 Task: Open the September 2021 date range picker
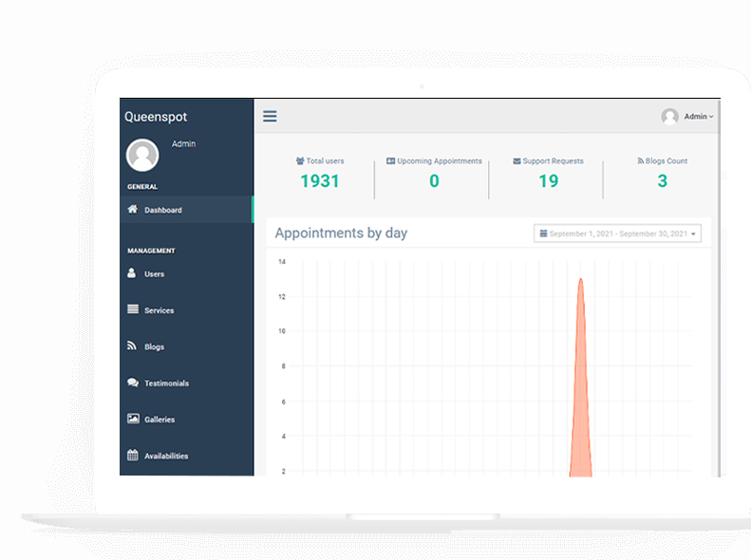point(617,233)
